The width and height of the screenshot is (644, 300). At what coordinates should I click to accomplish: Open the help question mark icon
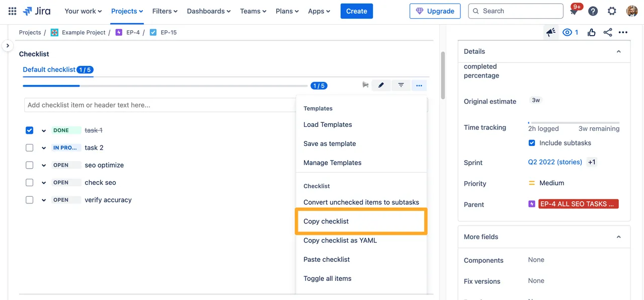click(x=593, y=11)
